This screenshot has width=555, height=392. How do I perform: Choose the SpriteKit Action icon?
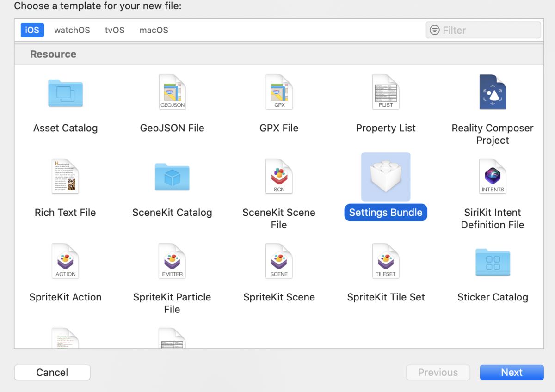65,261
